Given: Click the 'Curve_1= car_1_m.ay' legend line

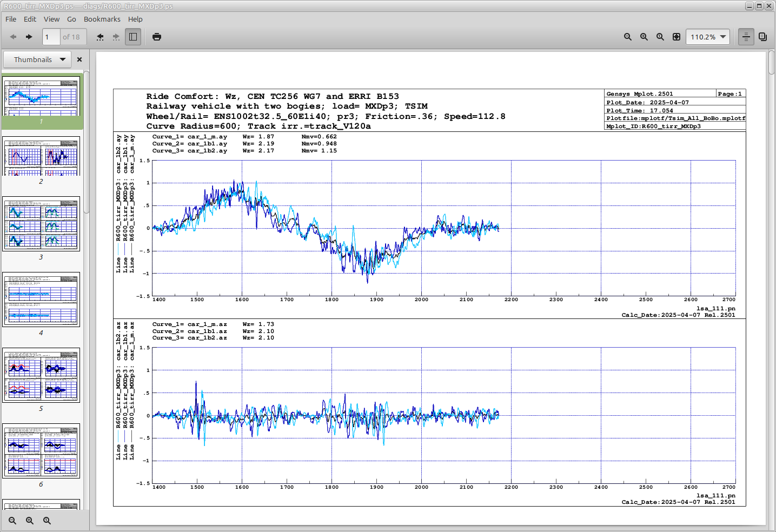Looking at the screenshot, I should point(190,137).
